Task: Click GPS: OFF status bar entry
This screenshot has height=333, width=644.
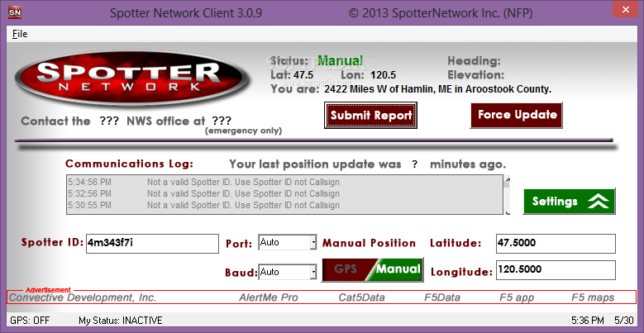Action: (30, 321)
